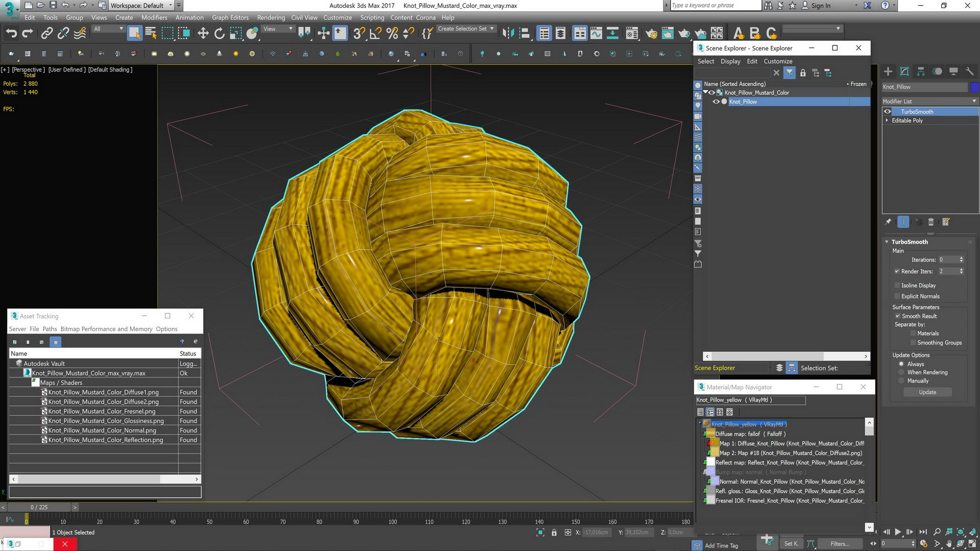The width and height of the screenshot is (980, 551).
Task: Open the Create command panel tab
Action: (888, 71)
